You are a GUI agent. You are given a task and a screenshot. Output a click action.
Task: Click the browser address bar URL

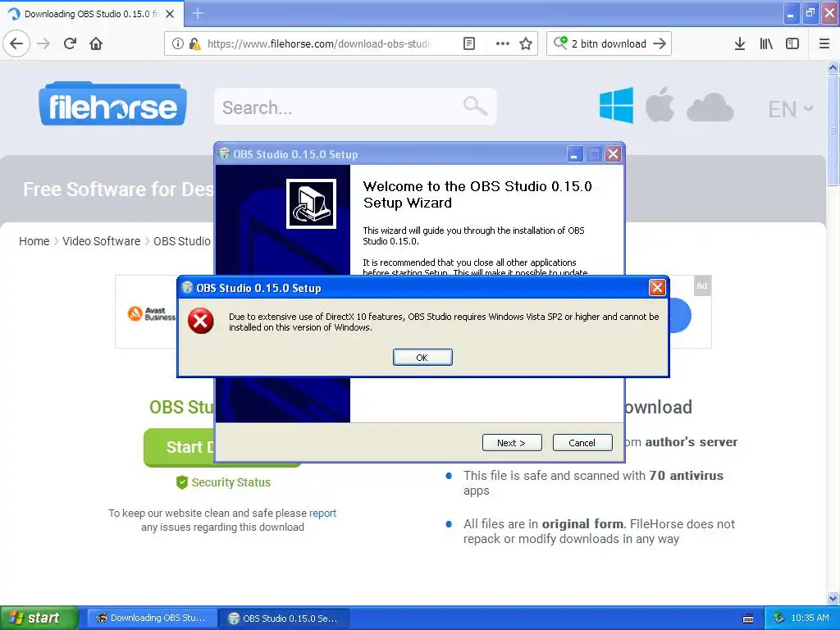317,44
